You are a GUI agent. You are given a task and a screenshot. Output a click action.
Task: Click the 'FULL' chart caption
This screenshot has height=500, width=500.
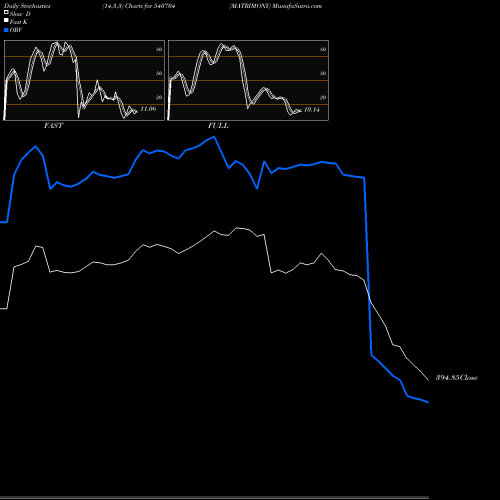pos(218,126)
